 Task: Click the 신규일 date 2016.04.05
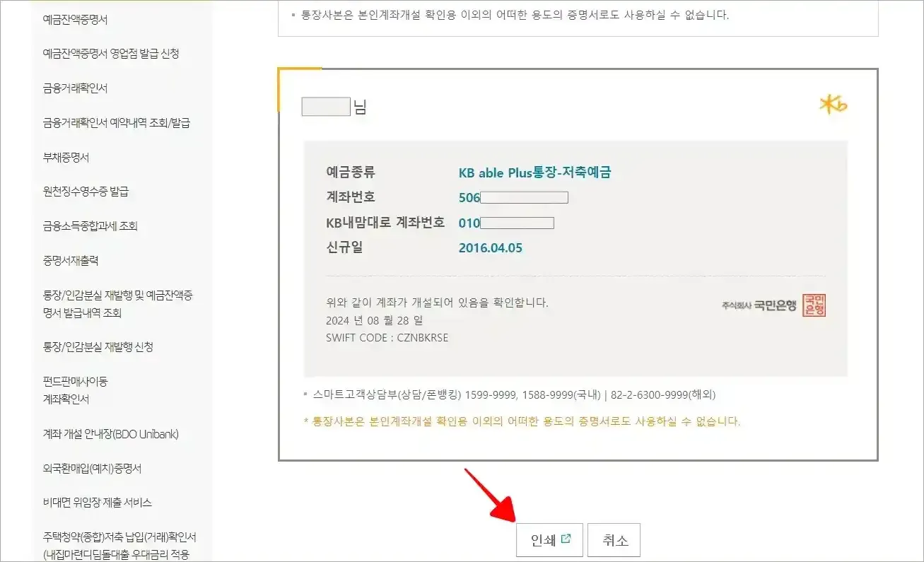point(491,248)
